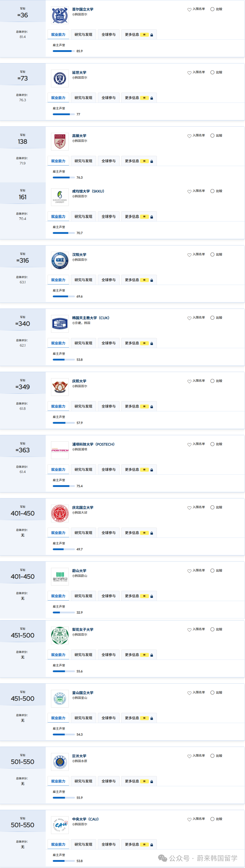Switch to 研究与发现 tab for 首尔国立大学
The height and width of the screenshot is (868, 245).
point(83,34)
